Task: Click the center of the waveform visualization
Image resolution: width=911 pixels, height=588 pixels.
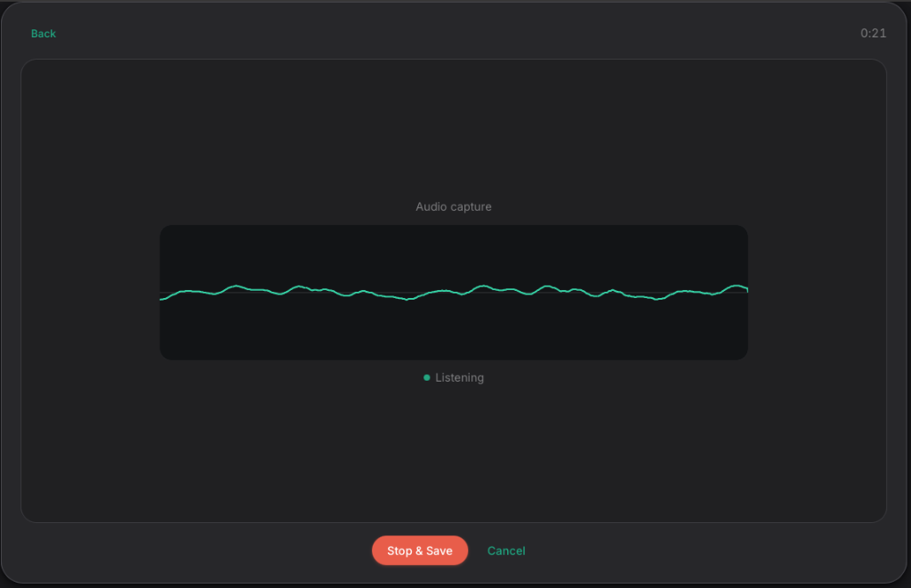Action: (x=454, y=292)
